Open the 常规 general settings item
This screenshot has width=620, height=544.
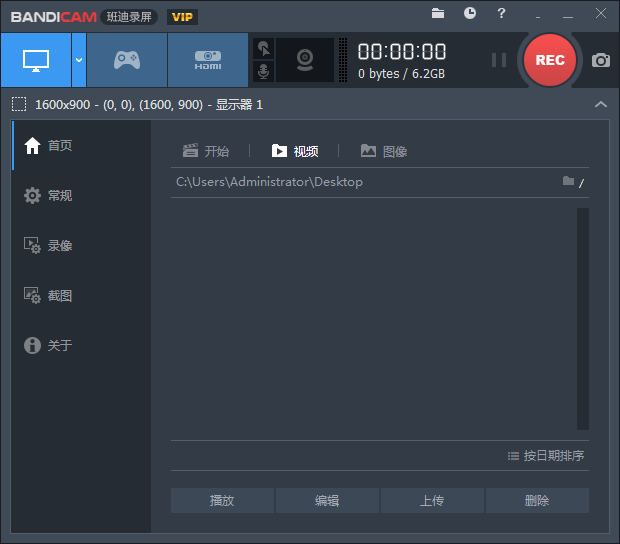[81, 195]
